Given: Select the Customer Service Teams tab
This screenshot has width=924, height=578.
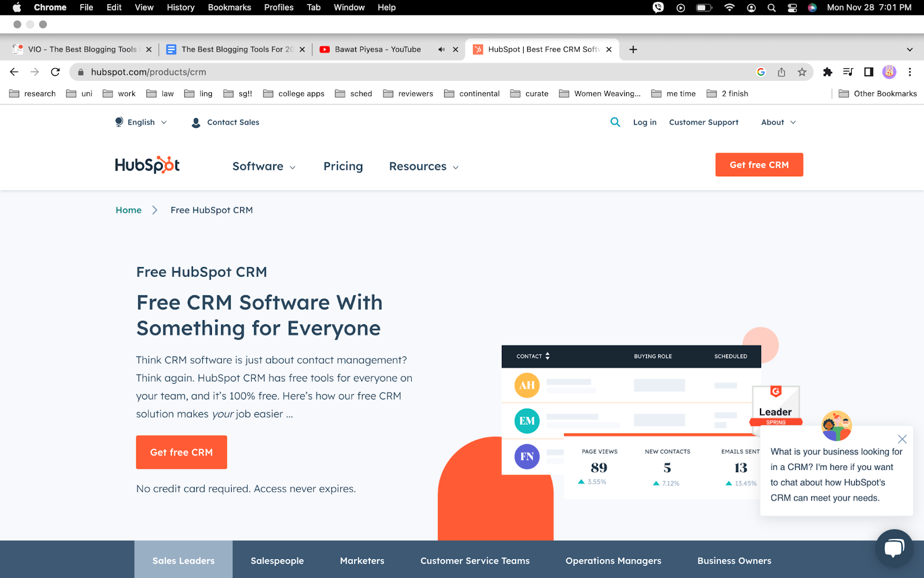Looking at the screenshot, I should tap(475, 561).
